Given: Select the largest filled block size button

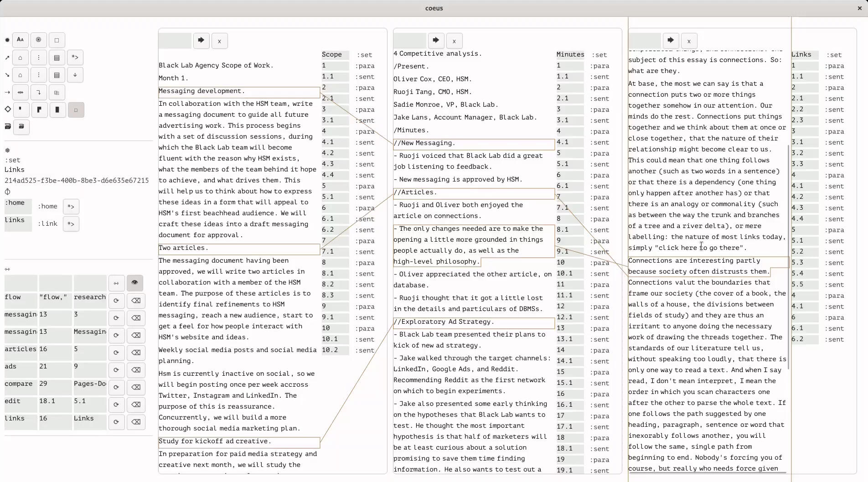Looking at the screenshot, I should [57, 110].
